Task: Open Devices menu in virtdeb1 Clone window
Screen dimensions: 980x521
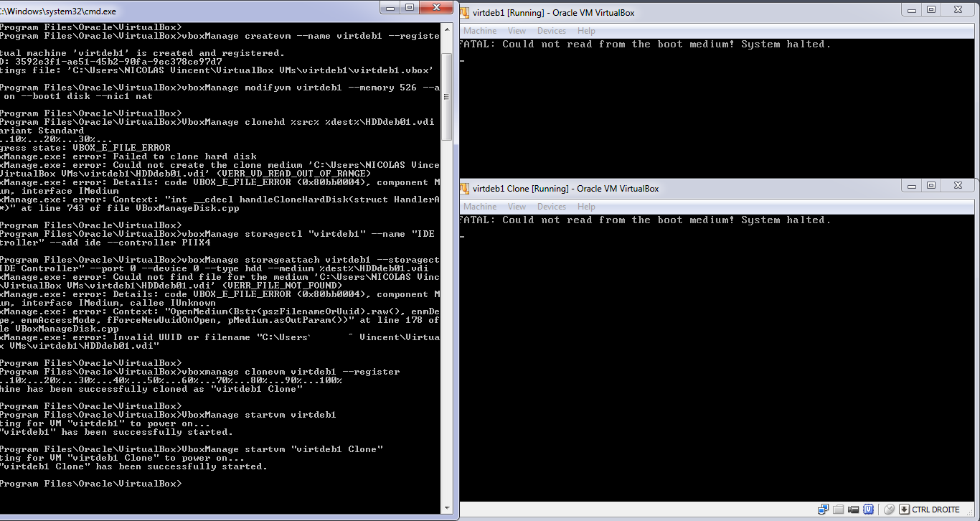Action: (x=552, y=207)
